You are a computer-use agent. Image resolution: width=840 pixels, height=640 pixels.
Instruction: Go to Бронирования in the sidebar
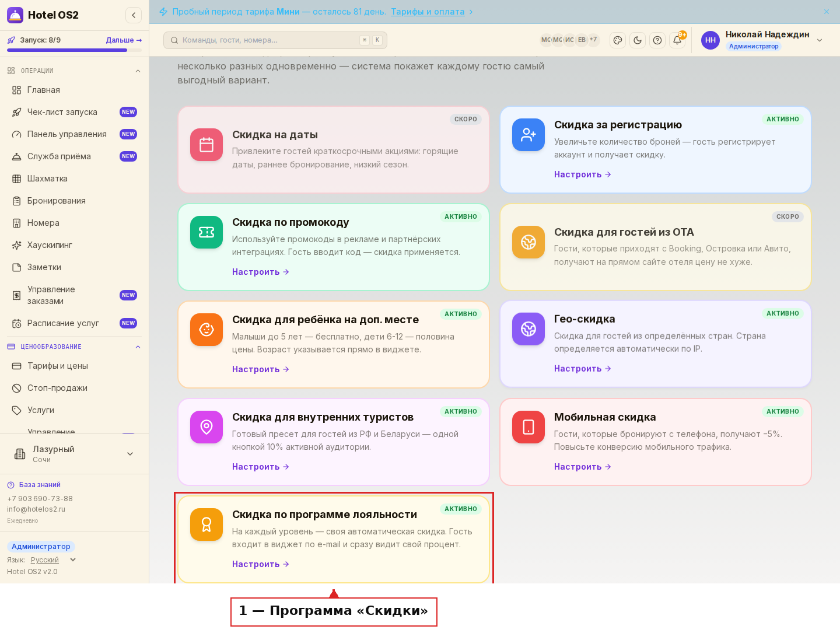pyautogui.click(x=75, y=201)
